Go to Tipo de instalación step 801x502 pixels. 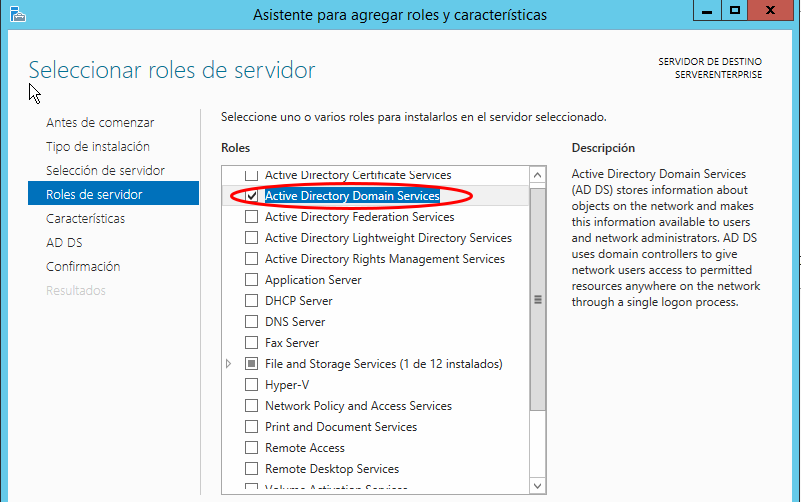point(98,147)
